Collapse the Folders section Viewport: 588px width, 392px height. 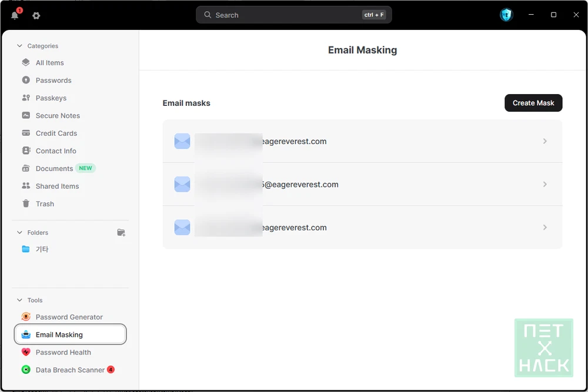tap(19, 233)
